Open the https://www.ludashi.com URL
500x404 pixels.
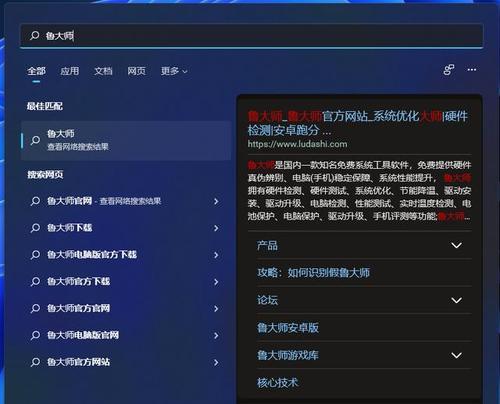(297, 144)
